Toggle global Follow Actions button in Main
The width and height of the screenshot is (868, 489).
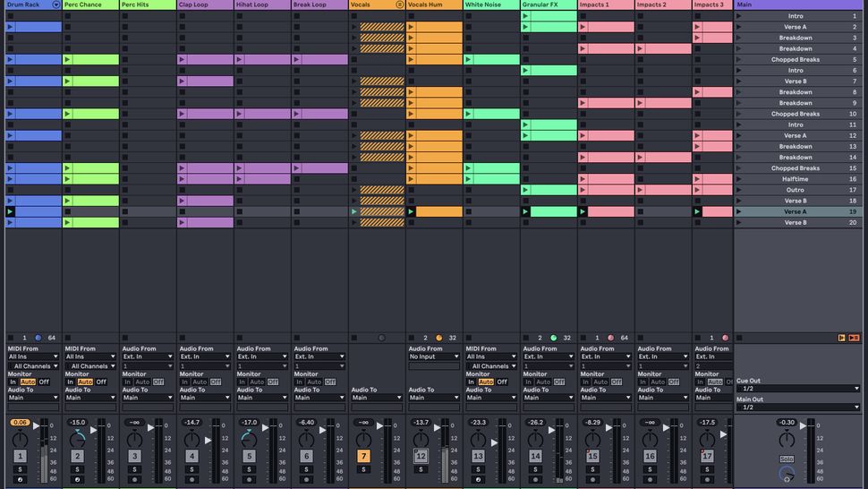(x=841, y=338)
